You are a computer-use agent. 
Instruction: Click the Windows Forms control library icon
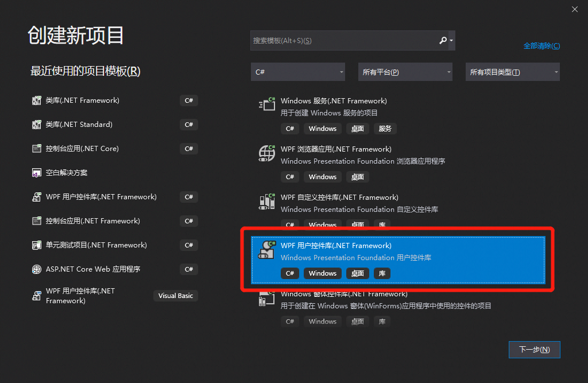267,299
